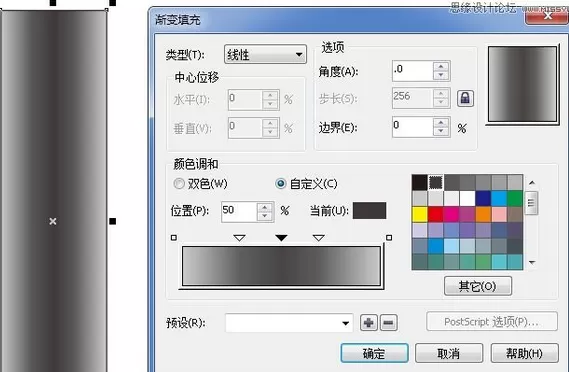569x372 pixels.
Task: Pick the red swatch in the palette
Action: pos(435,214)
